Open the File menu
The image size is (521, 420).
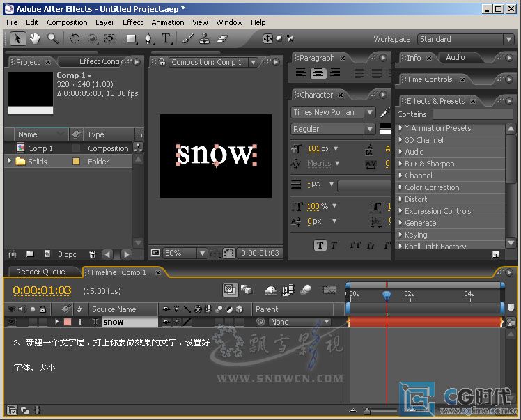(x=12, y=22)
